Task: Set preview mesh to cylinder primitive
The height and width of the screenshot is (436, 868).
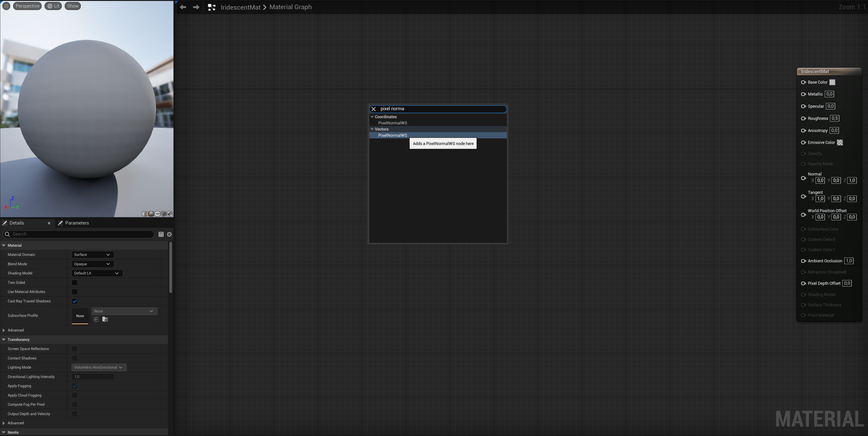Action: 145,214
